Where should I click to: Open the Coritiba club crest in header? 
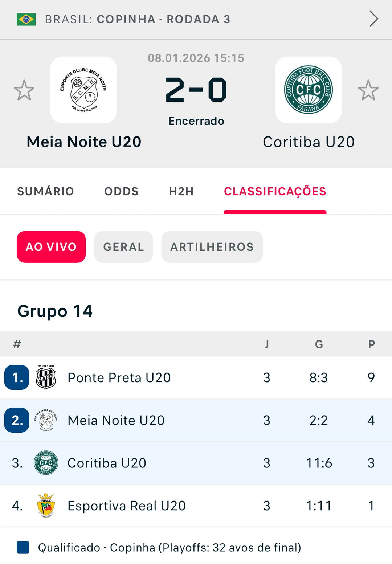[x=308, y=90]
